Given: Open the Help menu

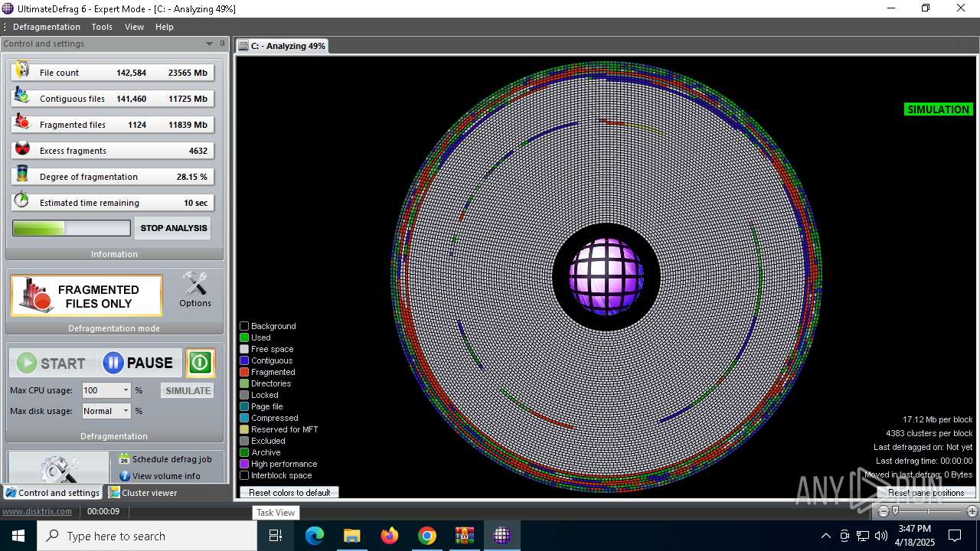Looking at the screenshot, I should [x=165, y=27].
